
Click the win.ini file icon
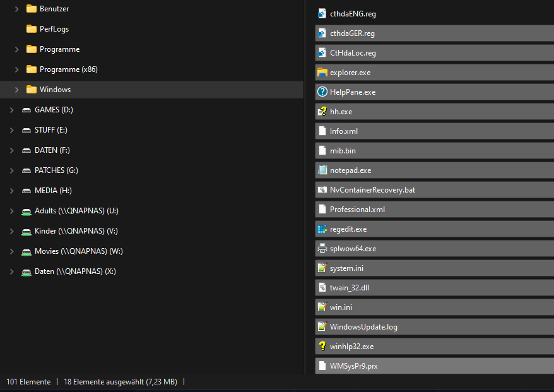[x=322, y=307]
